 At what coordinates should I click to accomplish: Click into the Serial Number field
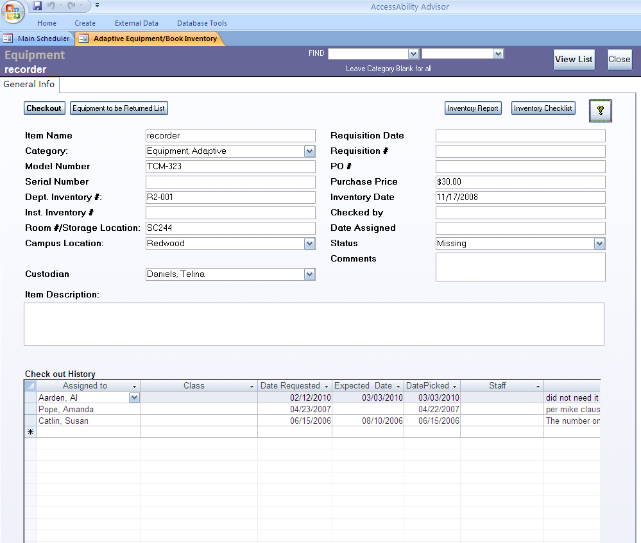point(230,182)
